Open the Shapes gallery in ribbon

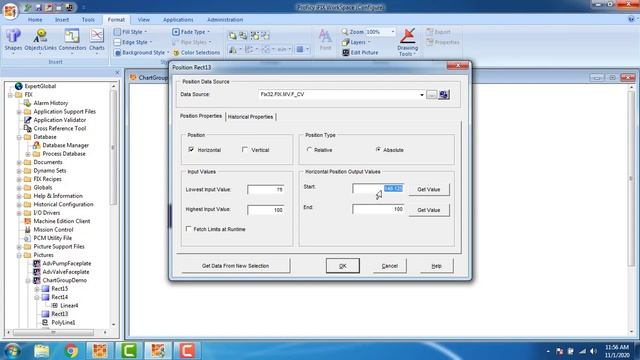tap(13, 40)
